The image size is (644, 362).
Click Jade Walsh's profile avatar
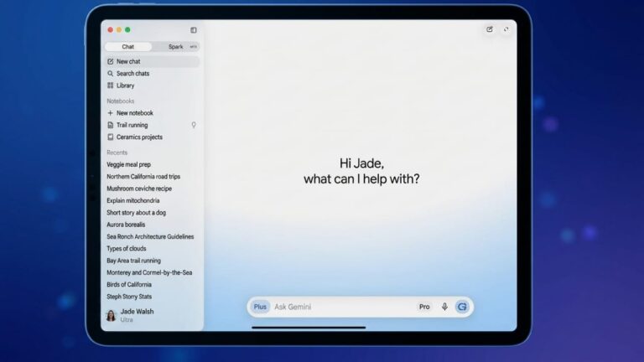[111, 315]
